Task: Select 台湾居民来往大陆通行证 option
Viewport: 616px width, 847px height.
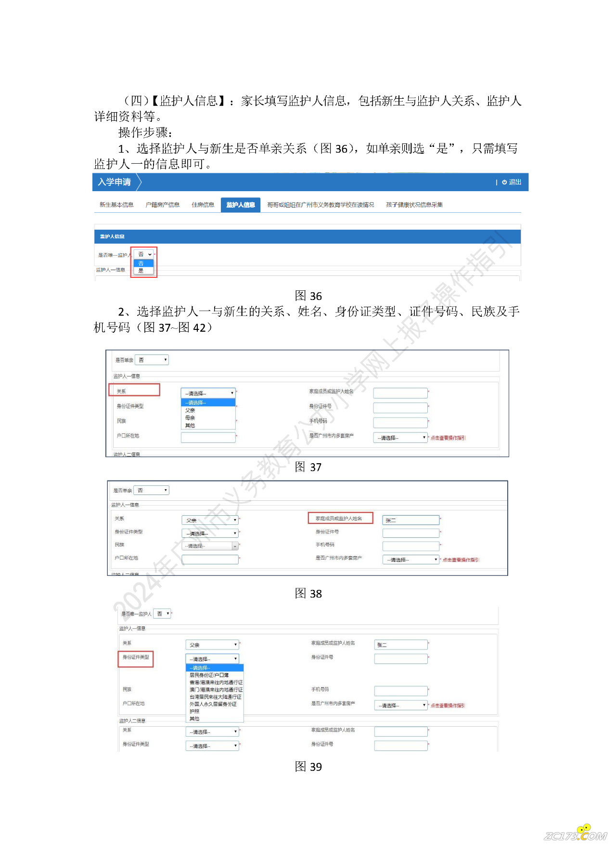Action: coord(215,697)
